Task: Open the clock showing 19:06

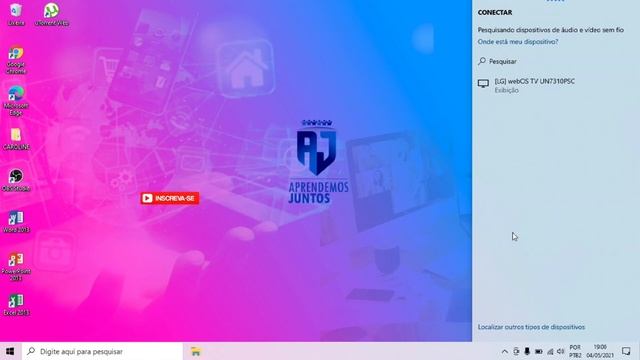Action: (x=600, y=351)
